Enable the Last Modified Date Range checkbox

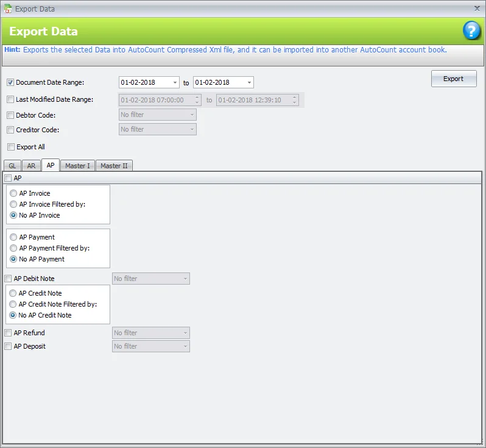tap(10, 99)
